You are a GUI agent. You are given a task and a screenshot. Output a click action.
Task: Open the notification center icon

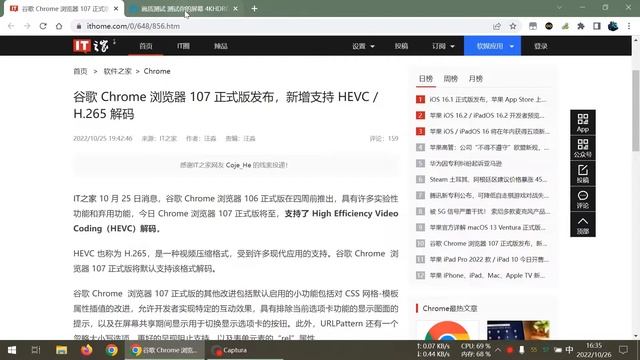(x=623, y=350)
